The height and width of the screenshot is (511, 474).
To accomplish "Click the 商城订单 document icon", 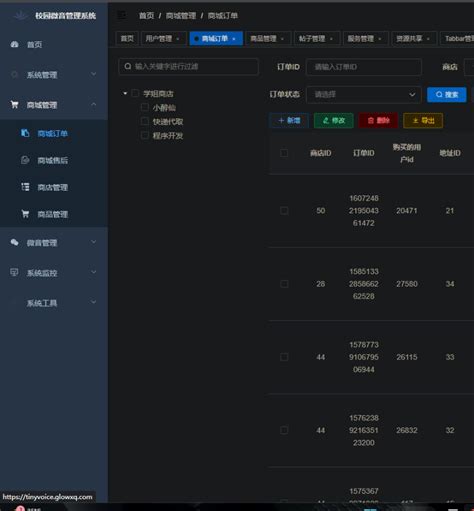I will point(25,133).
